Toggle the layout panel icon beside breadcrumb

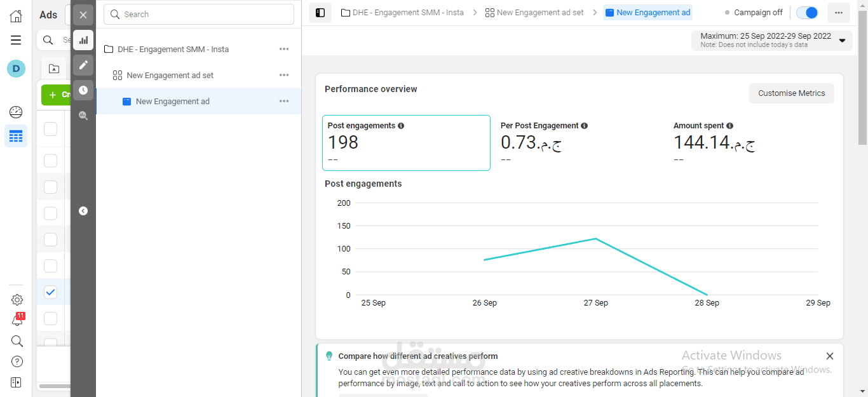pos(320,13)
